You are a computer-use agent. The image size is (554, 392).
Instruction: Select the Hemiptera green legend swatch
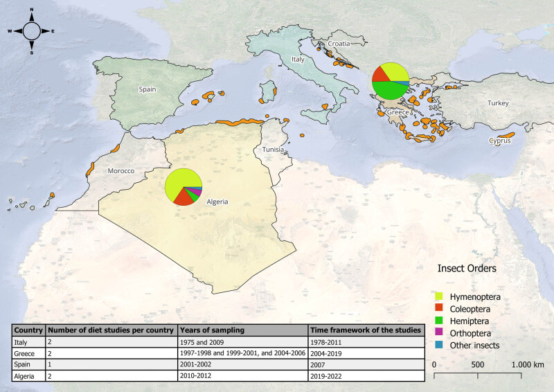[439, 320]
